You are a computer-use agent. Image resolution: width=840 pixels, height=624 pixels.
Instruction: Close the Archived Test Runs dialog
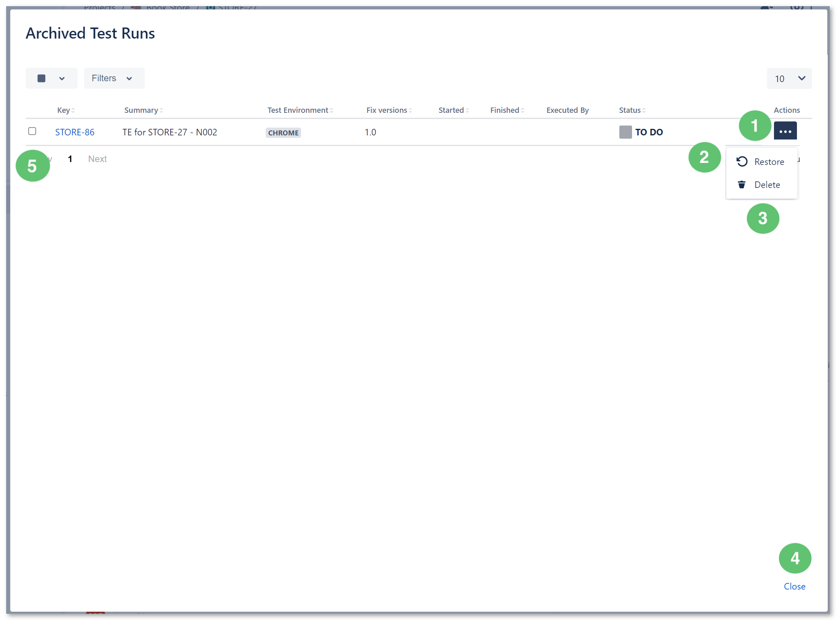tap(794, 586)
